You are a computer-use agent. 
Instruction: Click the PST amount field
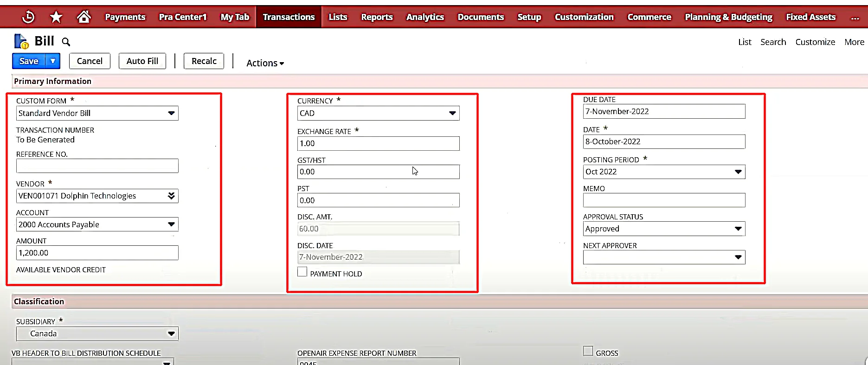[379, 200]
